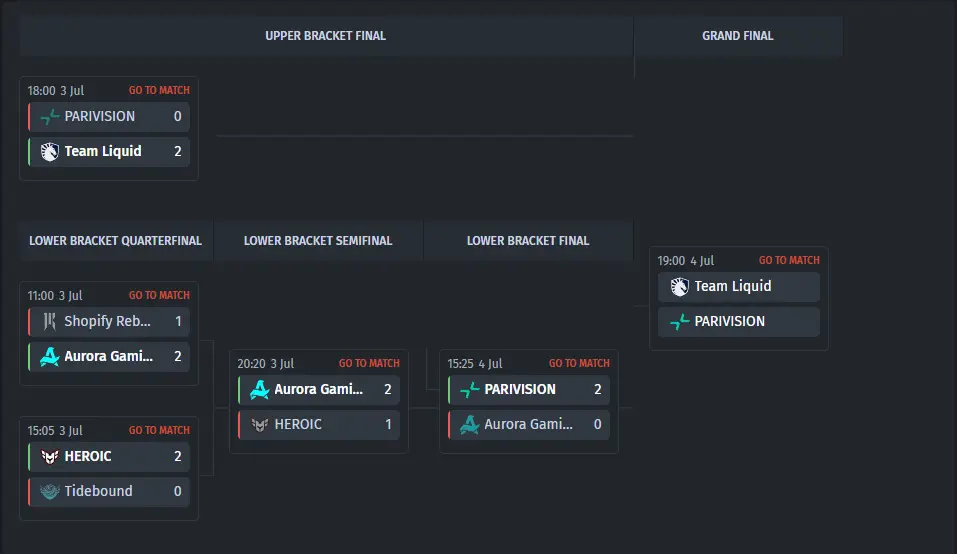Click PARIVISION logo in lower bracket final
Screen dimensions: 957x554
click(x=469, y=389)
